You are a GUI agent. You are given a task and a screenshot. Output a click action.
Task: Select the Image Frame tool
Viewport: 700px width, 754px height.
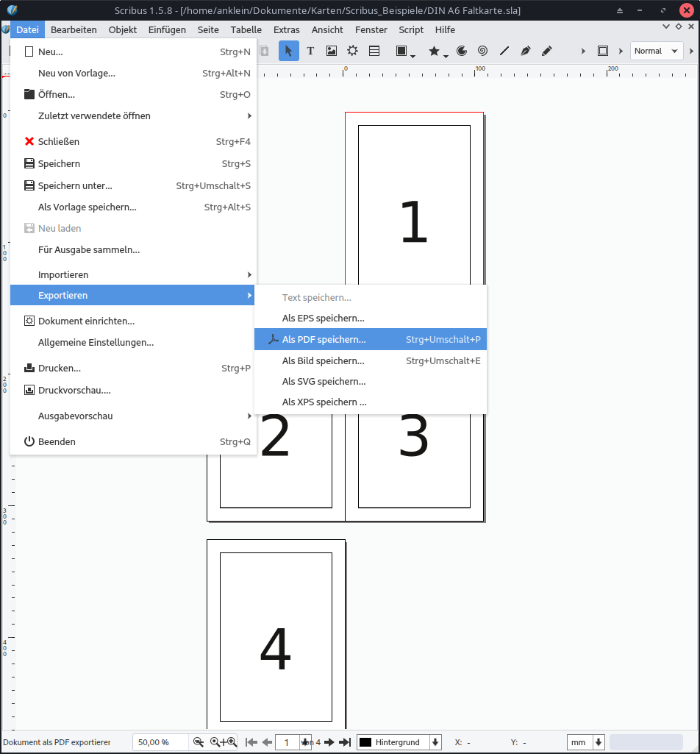332,51
